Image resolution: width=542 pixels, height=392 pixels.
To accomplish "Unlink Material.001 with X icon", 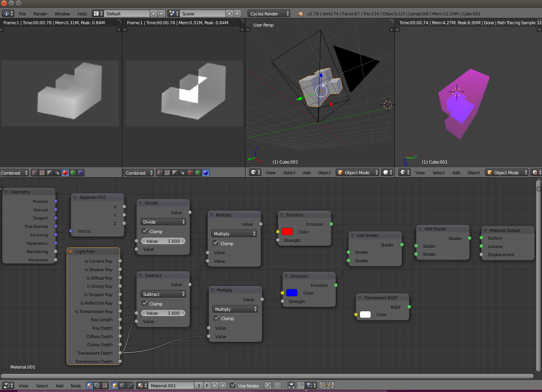I will click(x=222, y=385).
